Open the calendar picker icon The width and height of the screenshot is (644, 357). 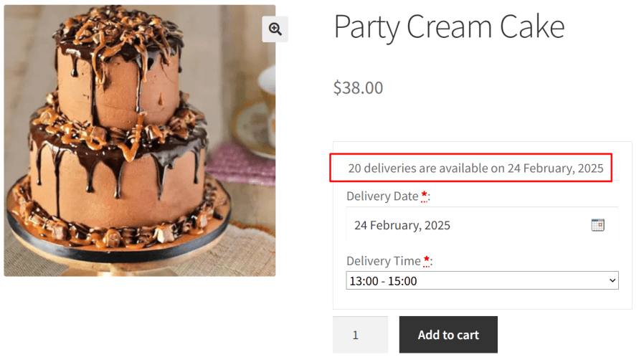(597, 225)
